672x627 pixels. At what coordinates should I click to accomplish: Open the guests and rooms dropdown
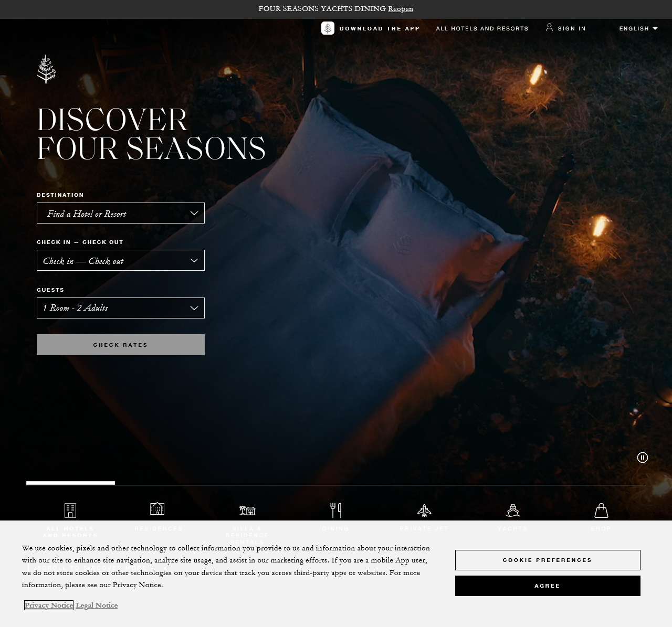120,308
